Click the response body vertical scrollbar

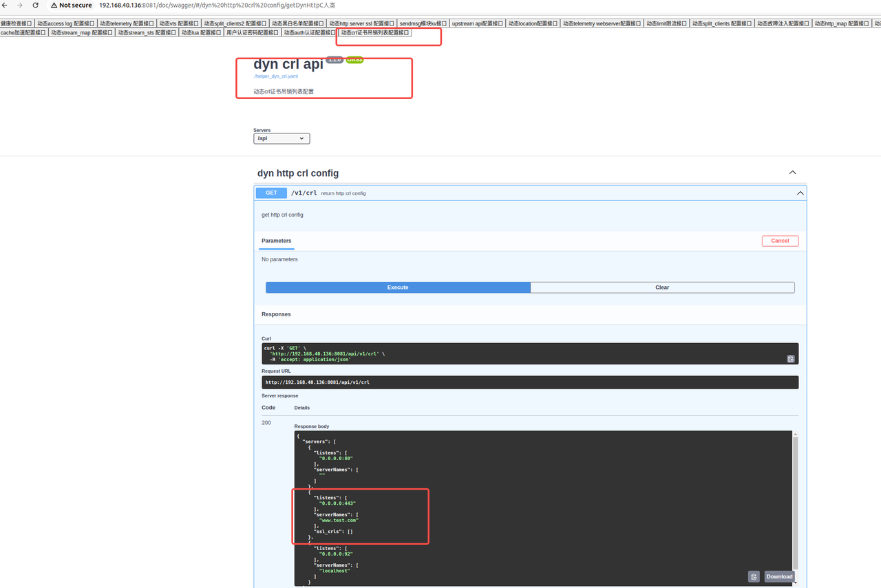pos(796,495)
